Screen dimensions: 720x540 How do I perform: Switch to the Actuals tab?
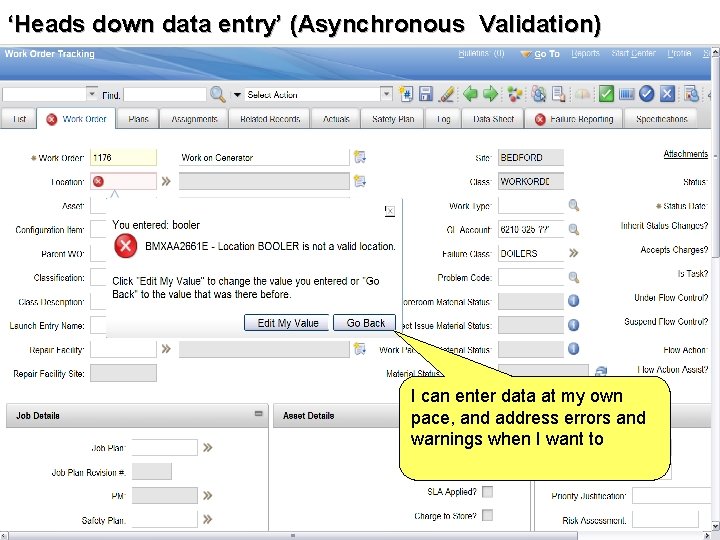(x=336, y=119)
